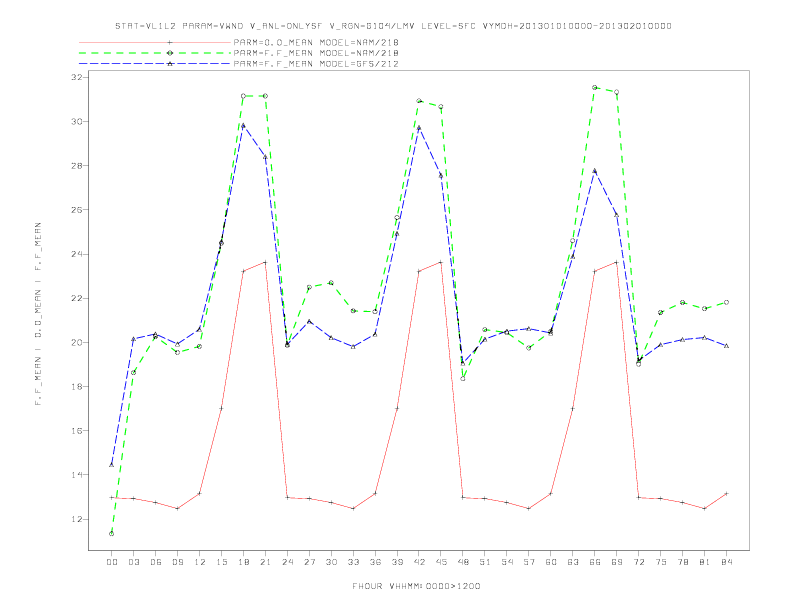Click x-axis tick label 33

tap(353, 562)
